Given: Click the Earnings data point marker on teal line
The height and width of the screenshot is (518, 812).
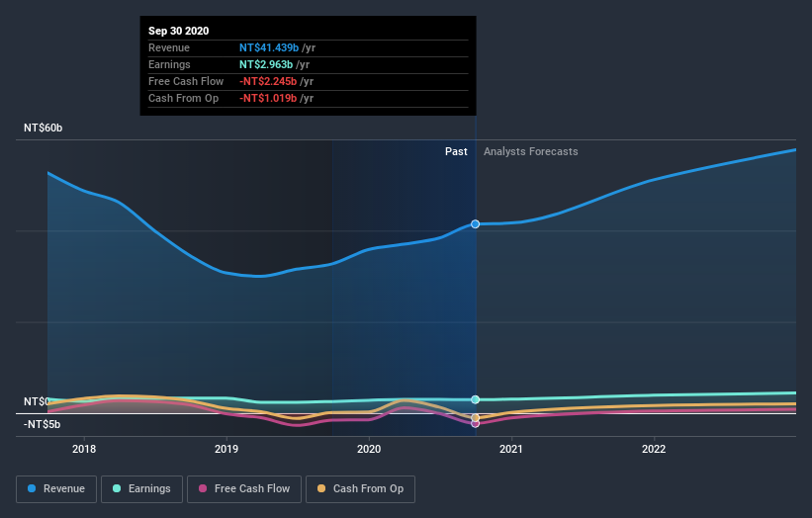Looking at the screenshot, I should tap(476, 399).
